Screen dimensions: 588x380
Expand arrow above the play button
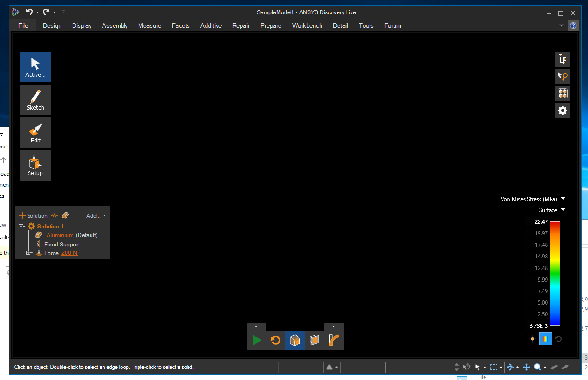256,326
